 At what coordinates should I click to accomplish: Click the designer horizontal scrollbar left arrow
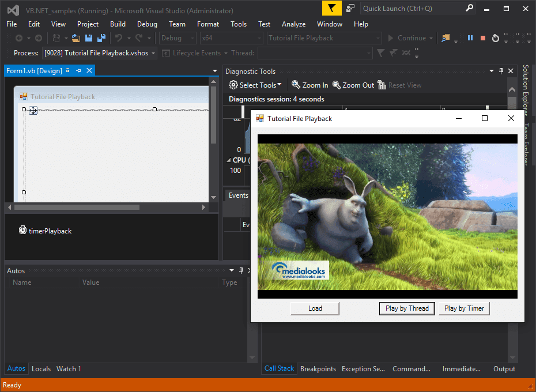(9, 207)
